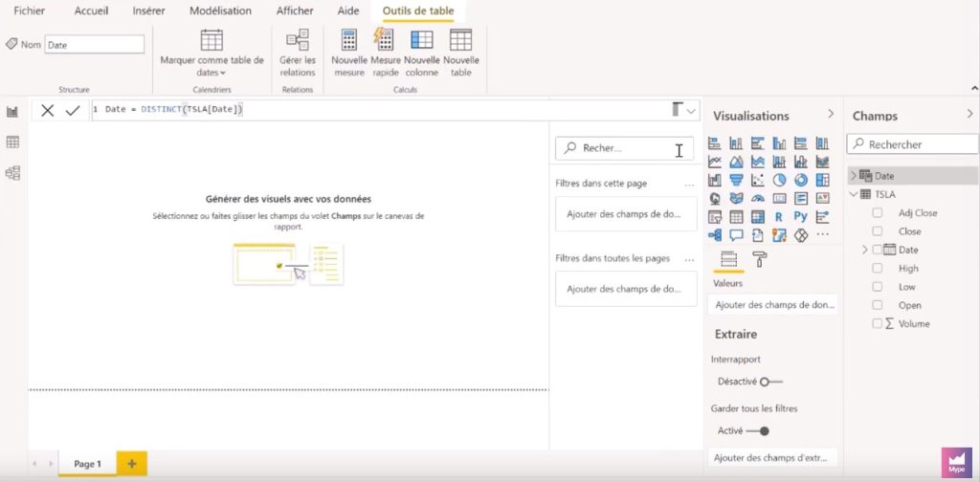Commit the formula with the checkmark
Viewport: 980px width, 482px height.
(x=73, y=111)
